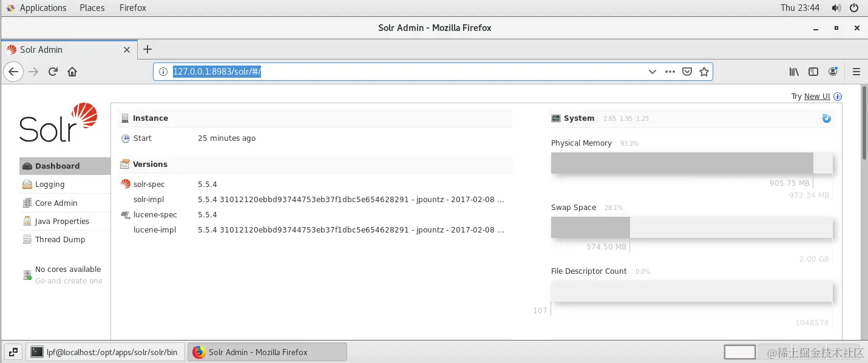
Task: Click "Go and create one" text
Action: pos(69,281)
